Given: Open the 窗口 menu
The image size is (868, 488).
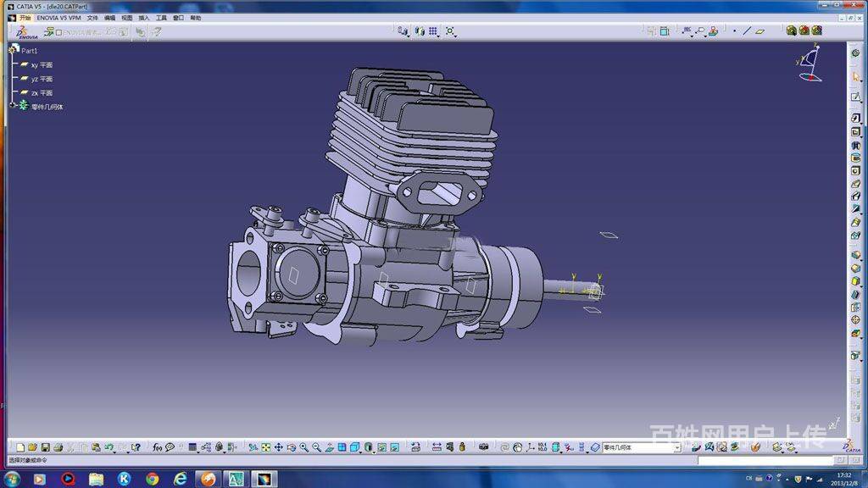Looking at the screenshot, I should (x=178, y=18).
